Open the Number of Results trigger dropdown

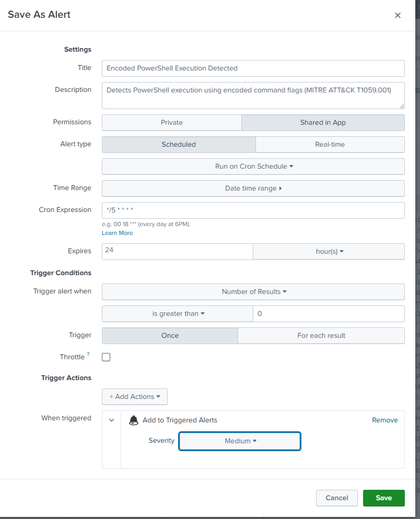254,291
